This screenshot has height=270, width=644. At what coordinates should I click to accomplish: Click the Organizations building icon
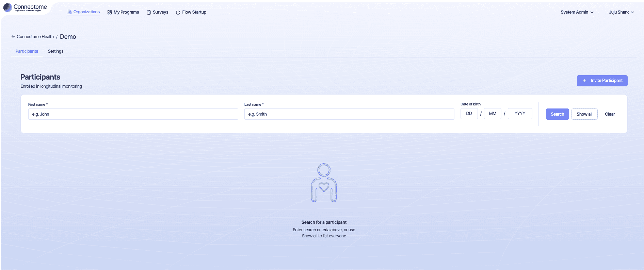(69, 12)
